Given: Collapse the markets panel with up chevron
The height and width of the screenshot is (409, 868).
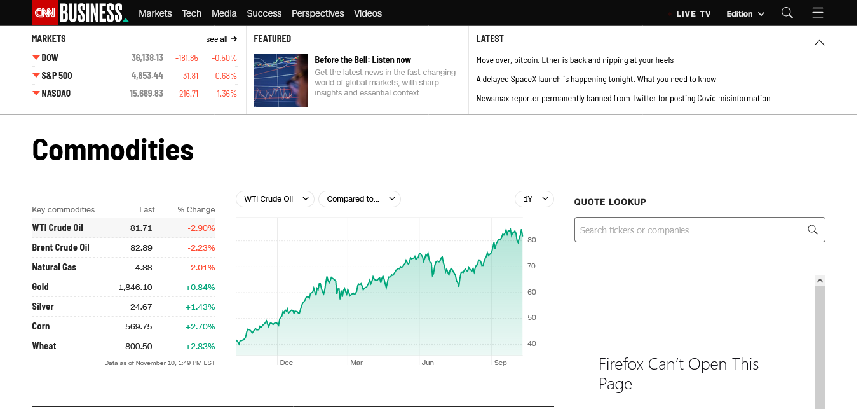Looking at the screenshot, I should [x=819, y=43].
